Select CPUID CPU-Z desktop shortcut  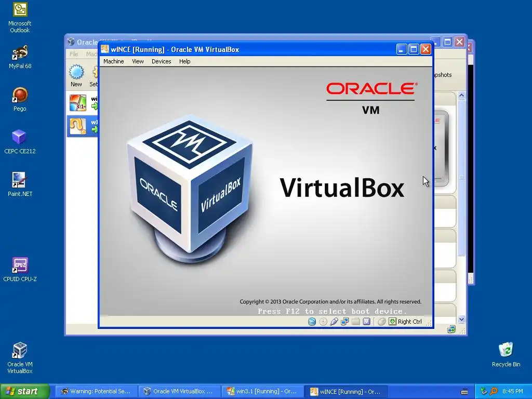click(20, 270)
